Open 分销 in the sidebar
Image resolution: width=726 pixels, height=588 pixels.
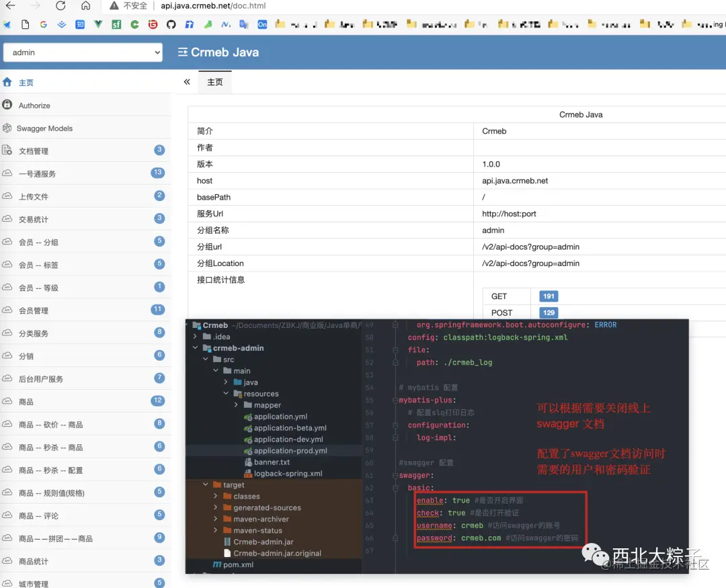85,356
